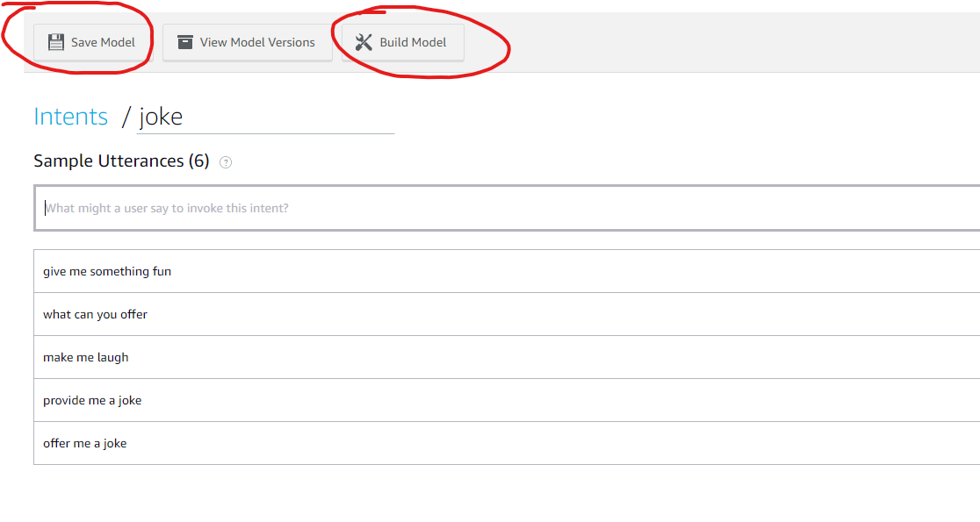Open the help tooltip beside Sample Utterances
This screenshot has width=980, height=522.
(226, 162)
